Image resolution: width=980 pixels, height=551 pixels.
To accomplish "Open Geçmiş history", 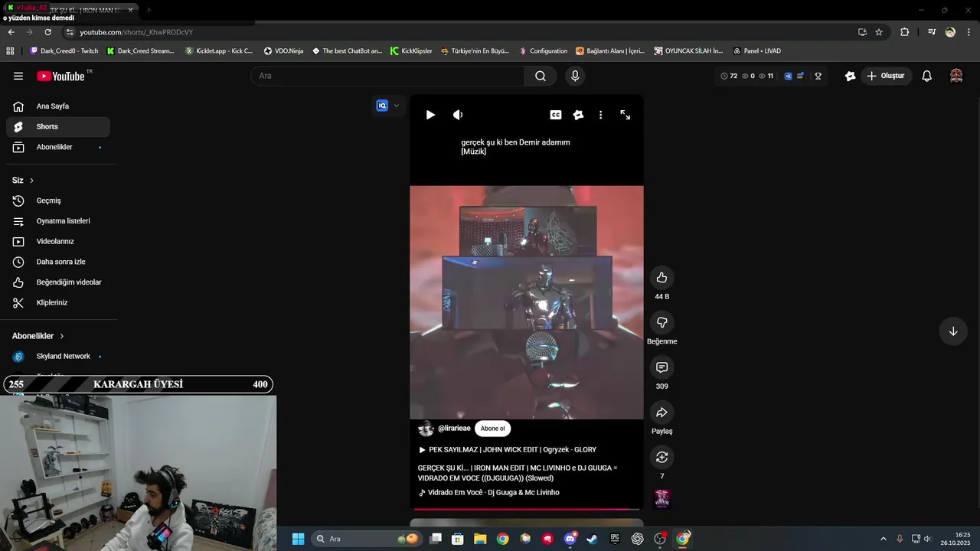I will [58, 201].
